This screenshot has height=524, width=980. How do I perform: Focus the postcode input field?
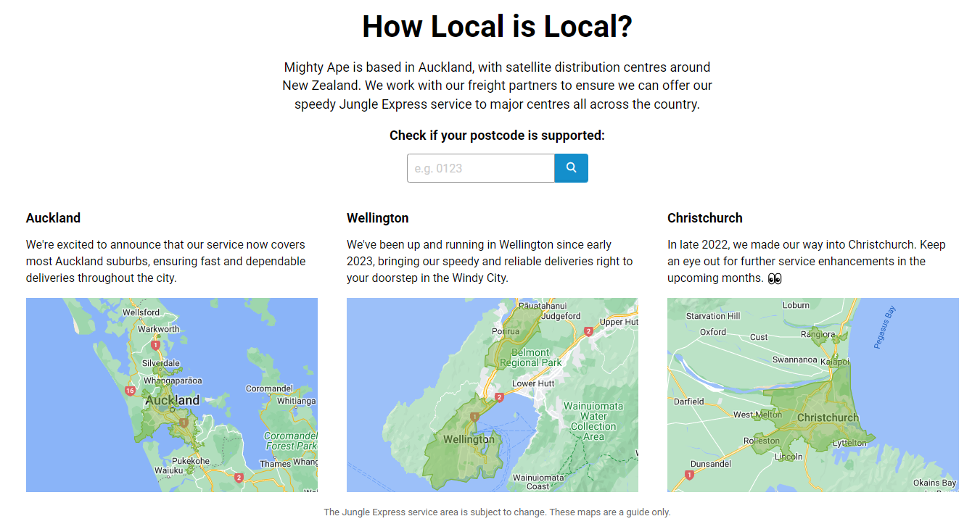pyautogui.click(x=480, y=168)
